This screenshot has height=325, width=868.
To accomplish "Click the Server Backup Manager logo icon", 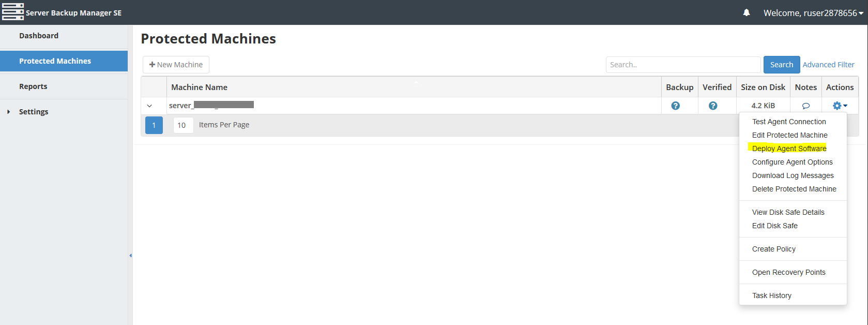I will (13, 12).
